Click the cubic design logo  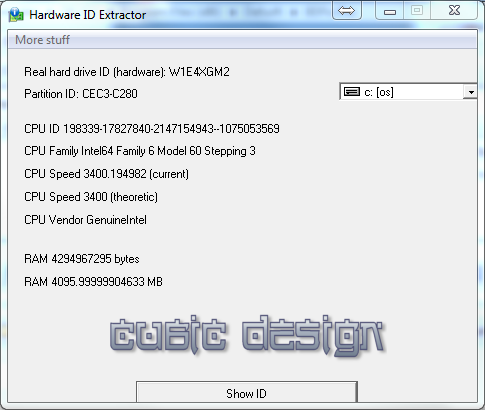pos(246,336)
